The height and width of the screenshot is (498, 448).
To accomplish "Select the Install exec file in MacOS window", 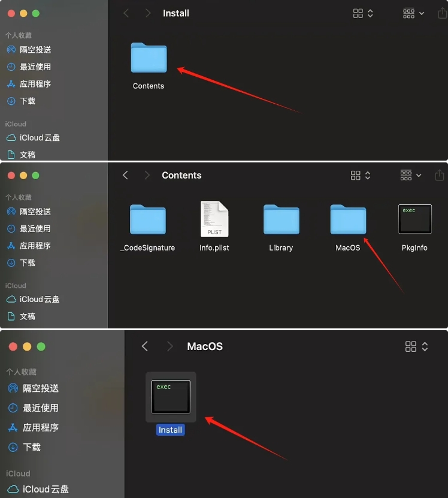I will coord(171,397).
